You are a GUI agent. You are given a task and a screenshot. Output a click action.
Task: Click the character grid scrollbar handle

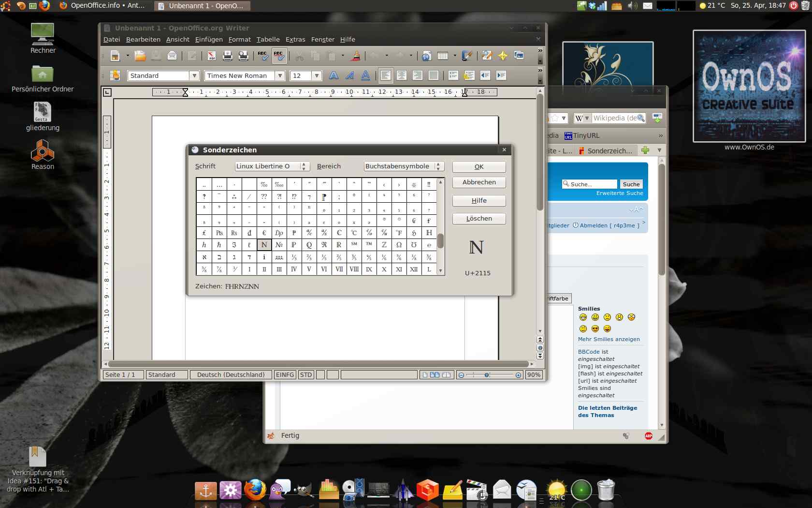coord(440,240)
